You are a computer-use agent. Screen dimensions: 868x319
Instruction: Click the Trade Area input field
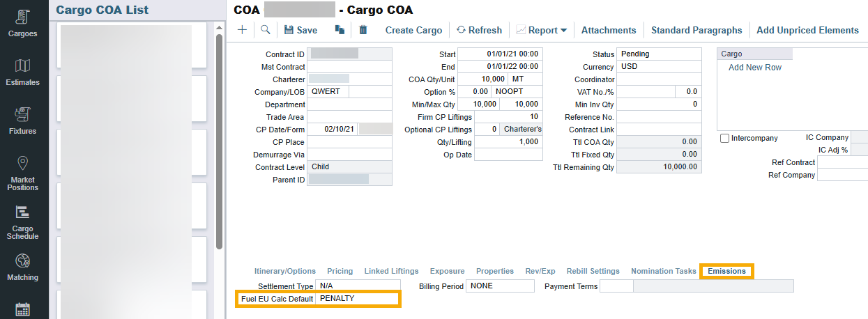click(349, 117)
